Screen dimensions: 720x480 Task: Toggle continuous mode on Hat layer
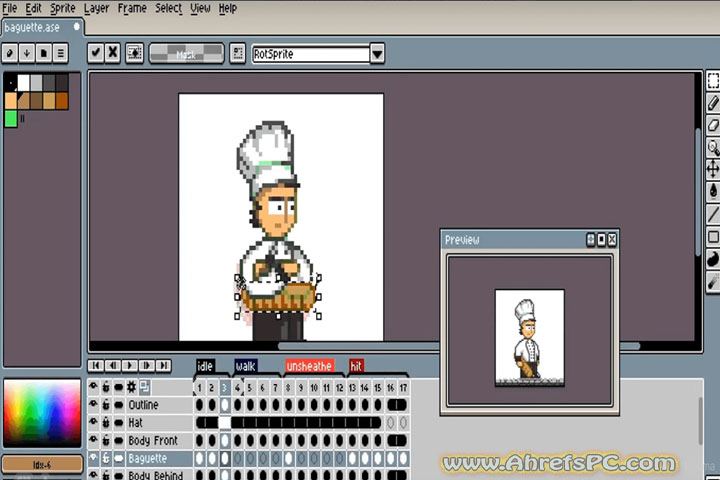119,423
